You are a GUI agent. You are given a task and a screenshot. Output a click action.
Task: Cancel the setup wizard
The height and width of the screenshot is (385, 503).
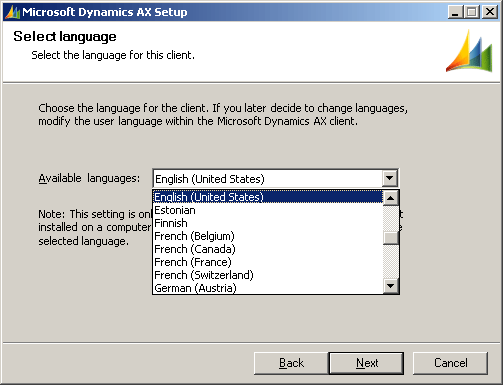[x=450, y=363]
